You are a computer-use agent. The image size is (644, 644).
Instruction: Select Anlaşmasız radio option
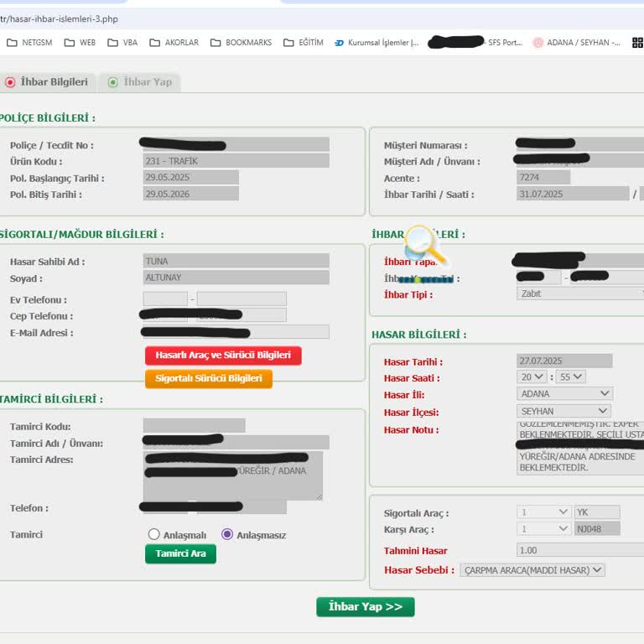[227, 534]
